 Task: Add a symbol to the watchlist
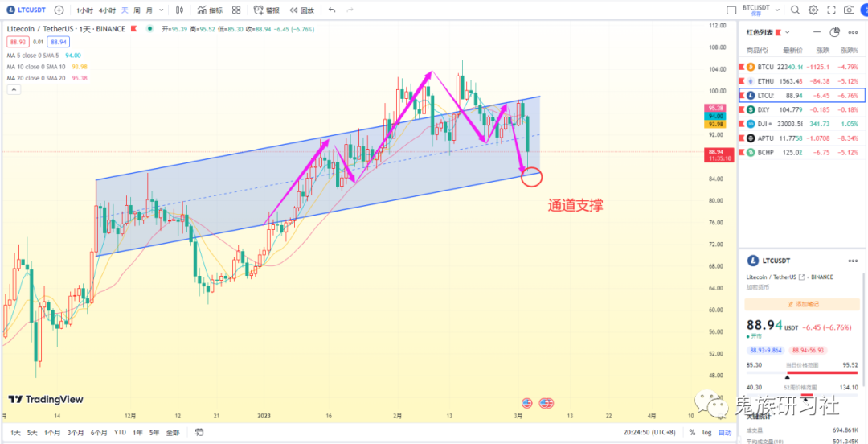[817, 32]
